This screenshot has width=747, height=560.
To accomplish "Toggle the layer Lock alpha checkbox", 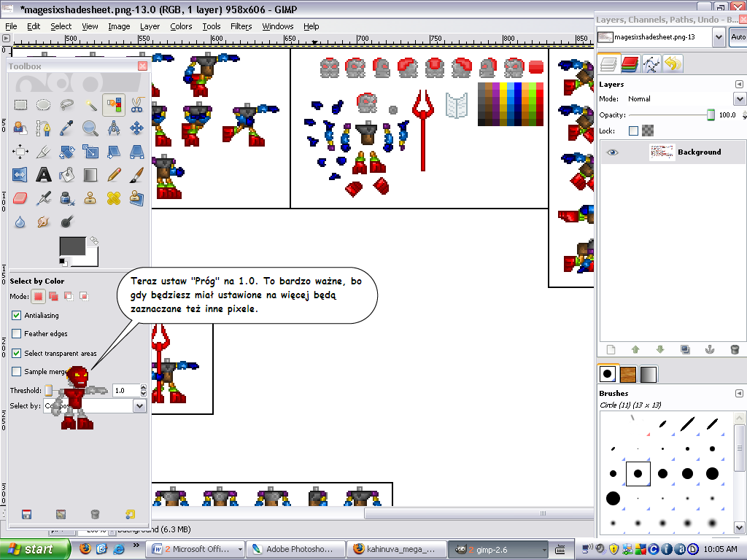I will click(633, 131).
